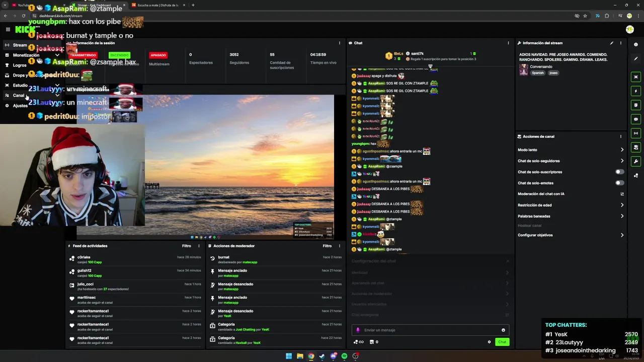Toggle lightning bolt widget in right rail
Screen dimensions: 644x362
click(x=636, y=91)
